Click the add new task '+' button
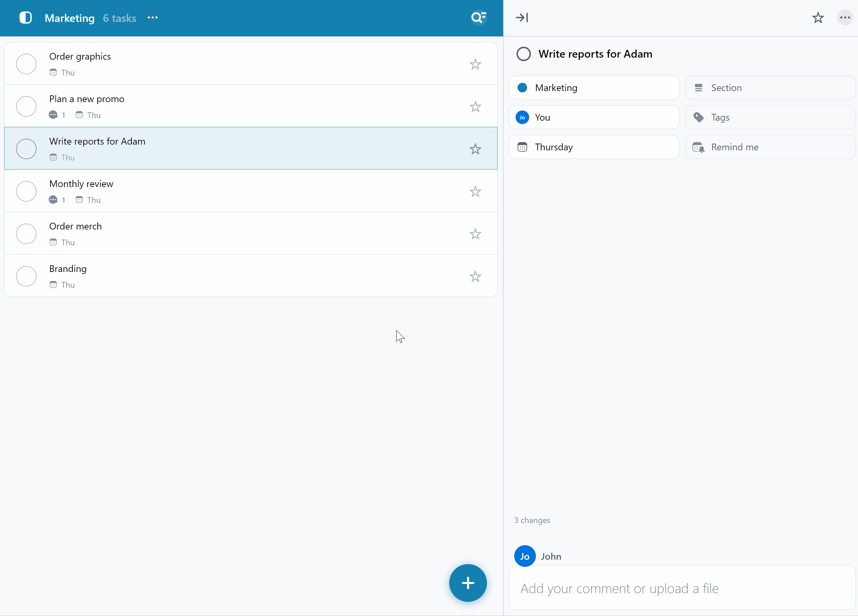 (x=468, y=583)
